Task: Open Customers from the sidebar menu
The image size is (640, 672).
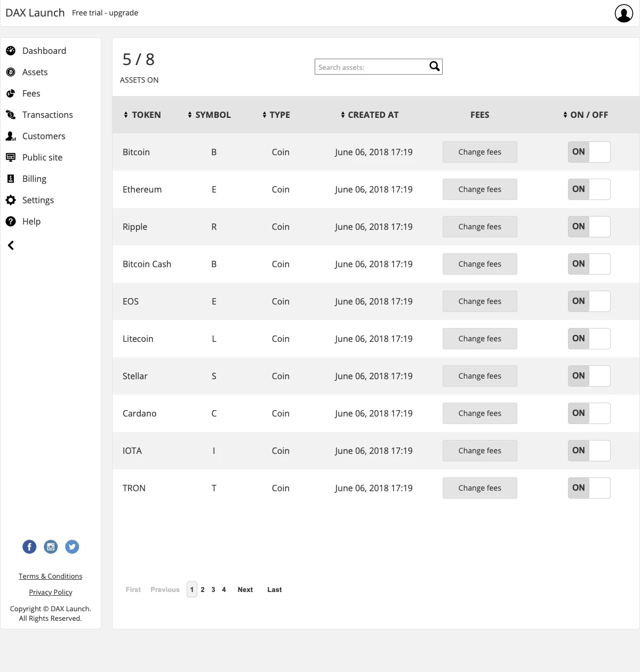Action: (x=44, y=136)
